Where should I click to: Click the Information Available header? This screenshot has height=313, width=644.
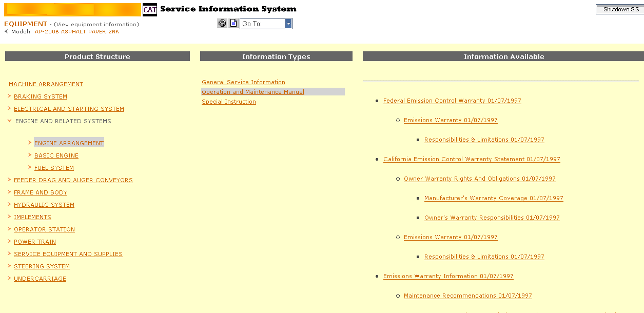coord(504,56)
